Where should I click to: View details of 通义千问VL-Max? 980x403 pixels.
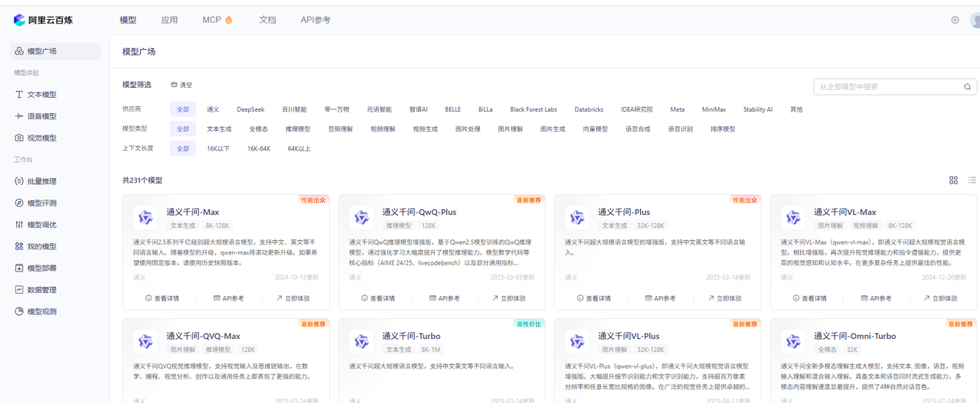[x=810, y=298]
